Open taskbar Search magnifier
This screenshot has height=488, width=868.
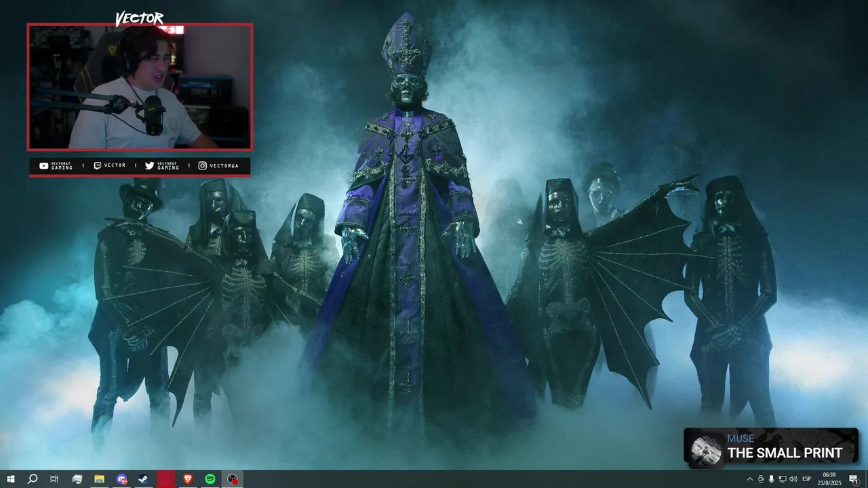33,479
